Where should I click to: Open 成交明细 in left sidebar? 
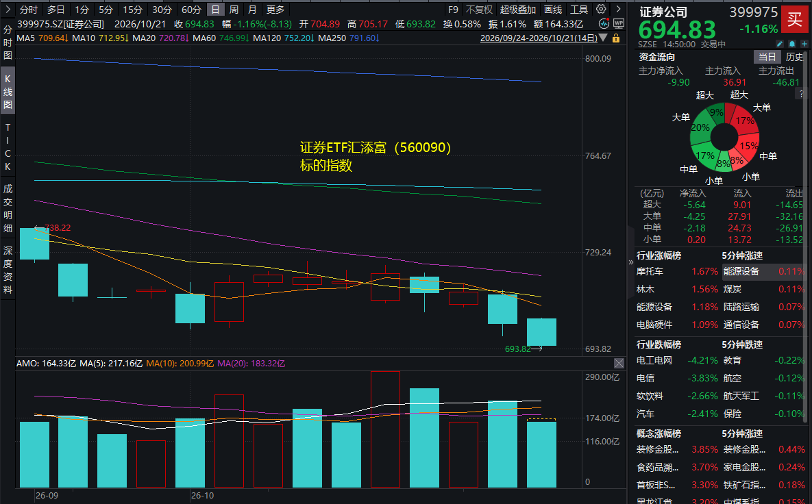pos(8,208)
